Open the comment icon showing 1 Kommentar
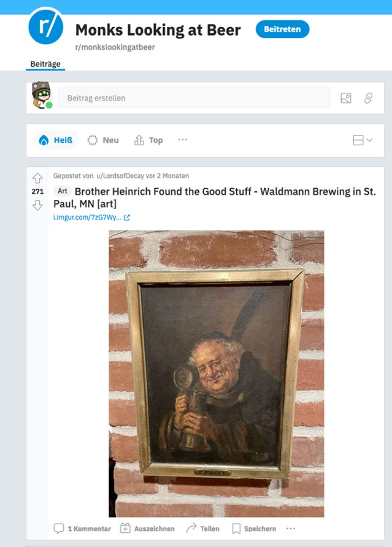Viewport: 392px width, 547px height. coord(59,529)
